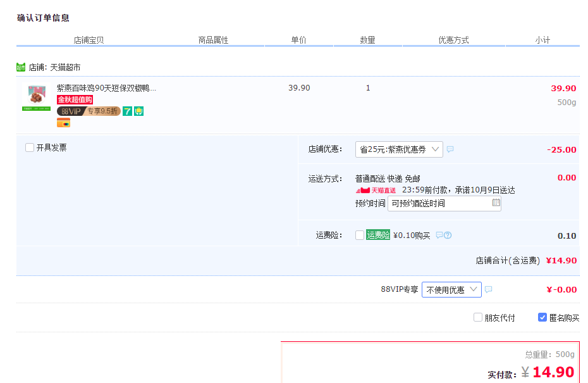This screenshot has height=383, width=588.
Task: Check the 朋友代付 friend-pay checkbox
Action: pyautogui.click(x=478, y=318)
